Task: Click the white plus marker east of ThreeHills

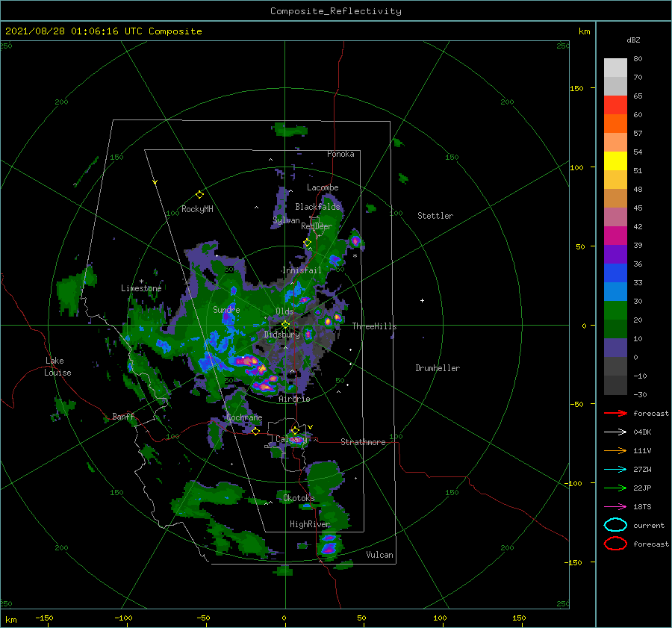Action: click(422, 300)
